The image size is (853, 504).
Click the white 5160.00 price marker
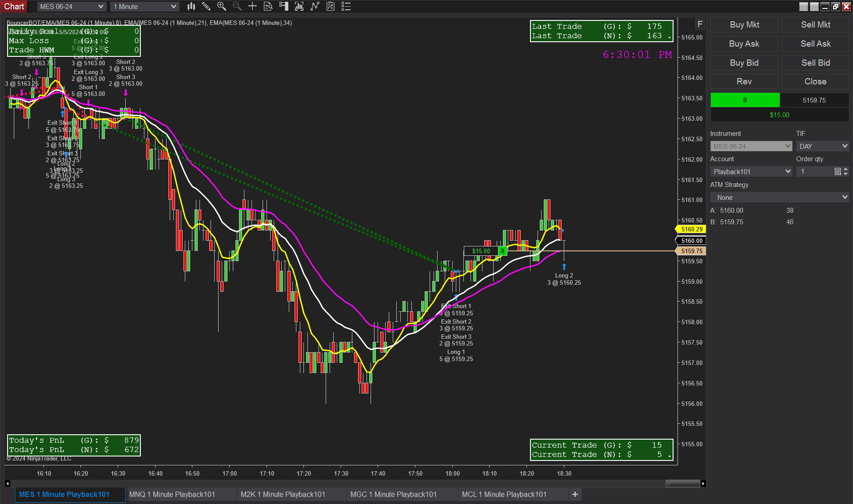(691, 241)
